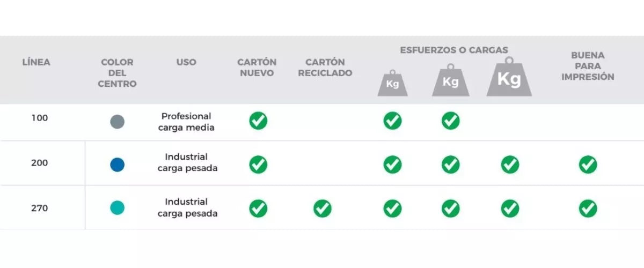Click line 270 Cartón Nuevo checkmark
The height and width of the screenshot is (268, 644).
click(258, 208)
